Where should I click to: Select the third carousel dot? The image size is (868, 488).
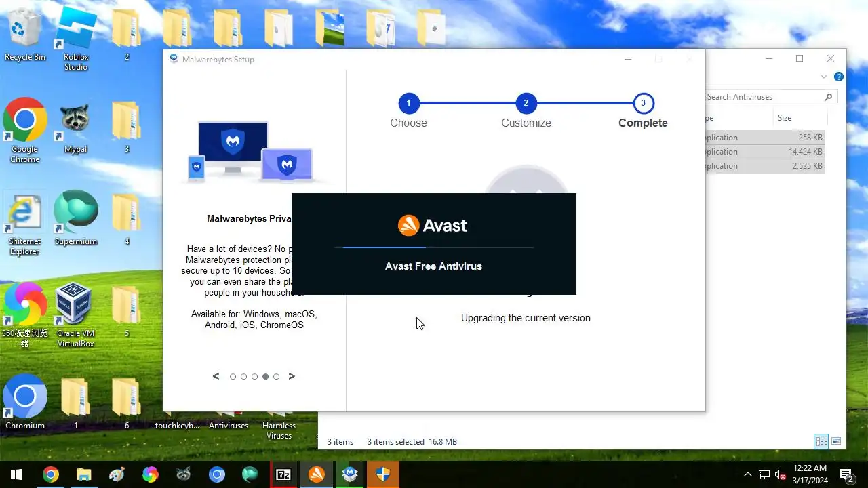tap(254, 376)
